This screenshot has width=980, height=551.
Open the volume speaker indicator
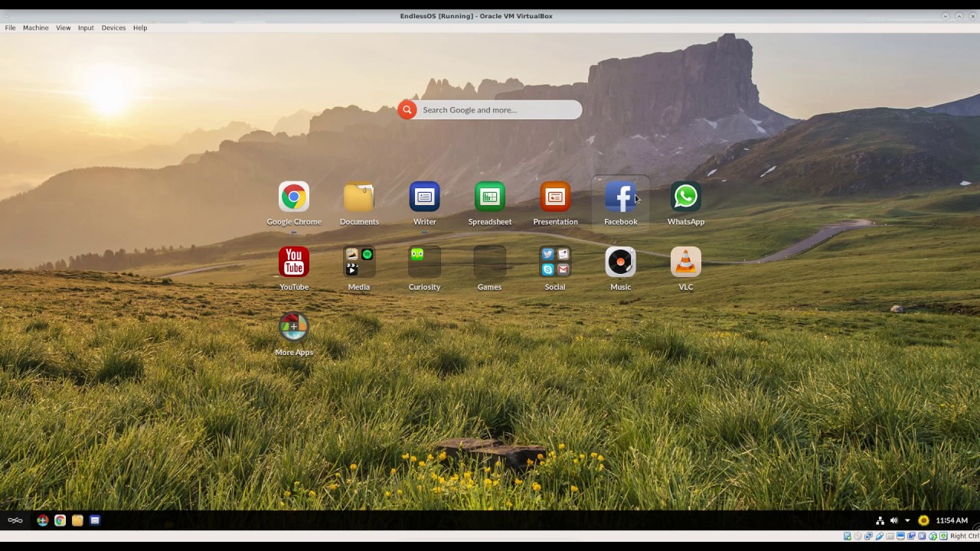point(893,520)
